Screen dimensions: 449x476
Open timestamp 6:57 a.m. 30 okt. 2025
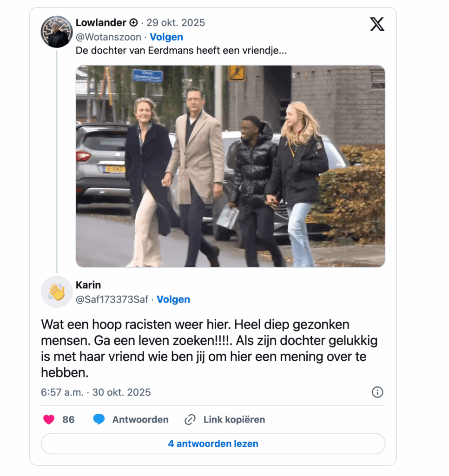pyautogui.click(x=96, y=392)
